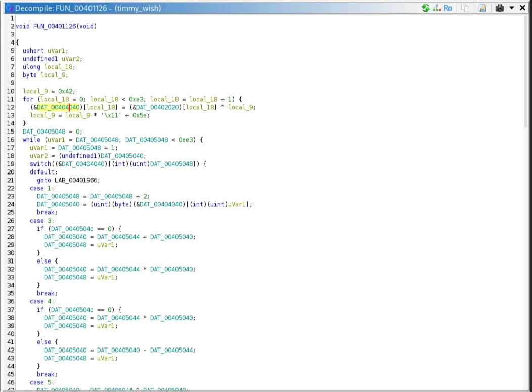Screen dimensions: 532x392
Task: Click the pencil notepad edit icon
Action: click(x=482, y=8)
